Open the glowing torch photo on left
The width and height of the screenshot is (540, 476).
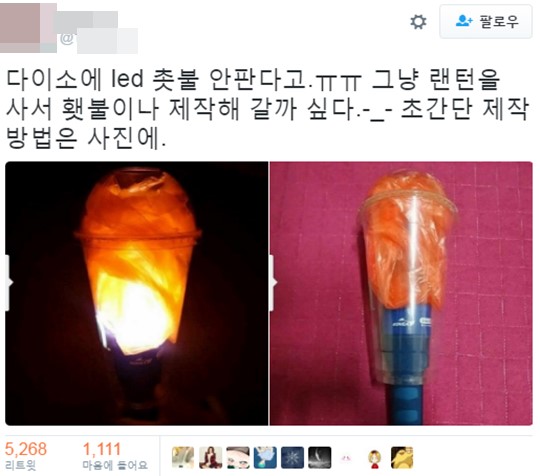(137, 293)
